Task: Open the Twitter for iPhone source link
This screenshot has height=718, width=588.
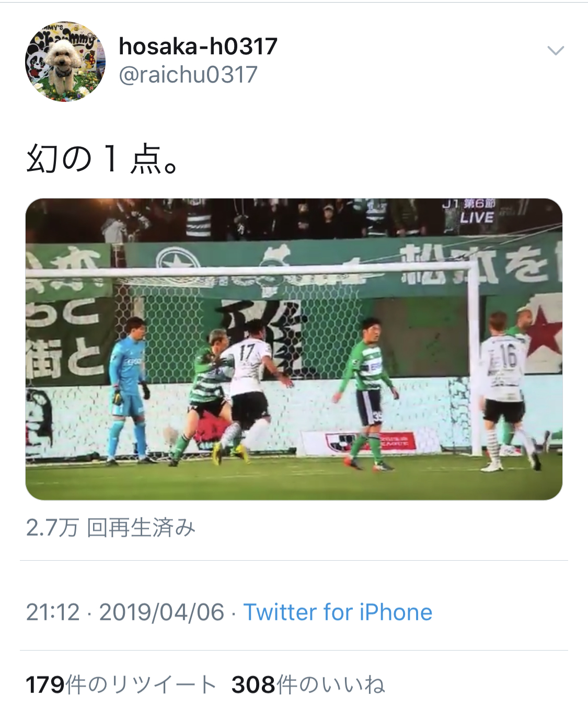Action: [338, 612]
